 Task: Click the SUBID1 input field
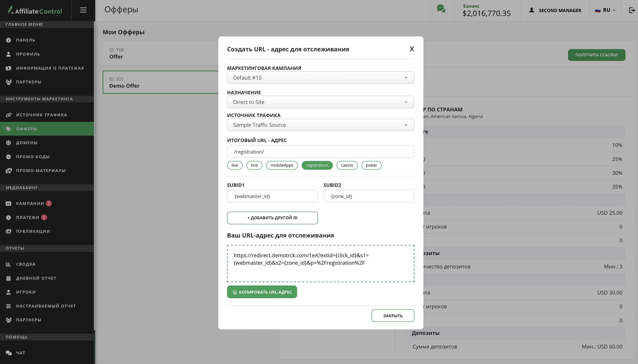point(272,196)
